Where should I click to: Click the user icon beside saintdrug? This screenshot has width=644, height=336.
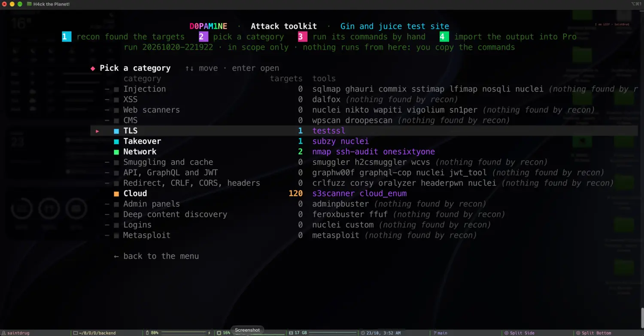point(4,333)
